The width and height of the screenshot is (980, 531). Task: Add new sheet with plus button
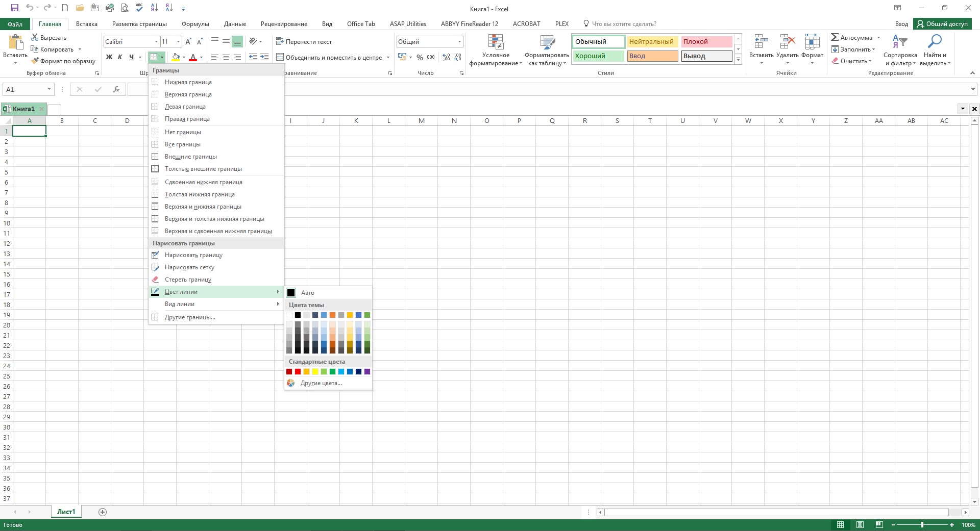(103, 512)
